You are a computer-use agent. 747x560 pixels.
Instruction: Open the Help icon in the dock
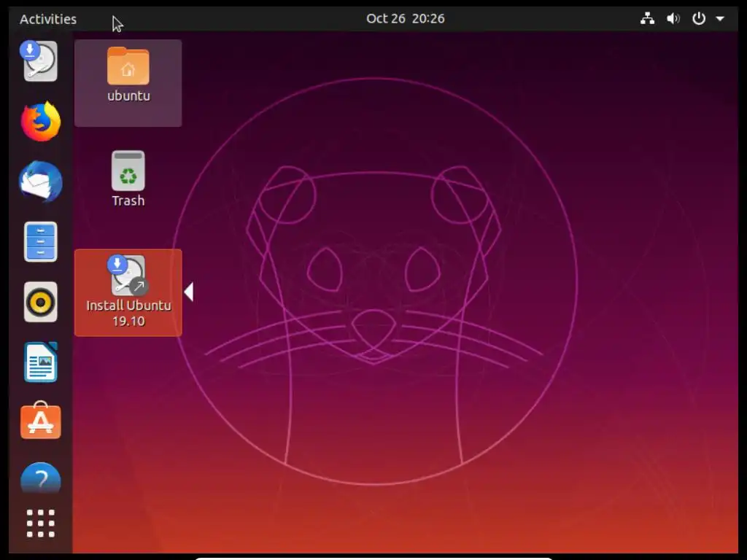coord(41,478)
